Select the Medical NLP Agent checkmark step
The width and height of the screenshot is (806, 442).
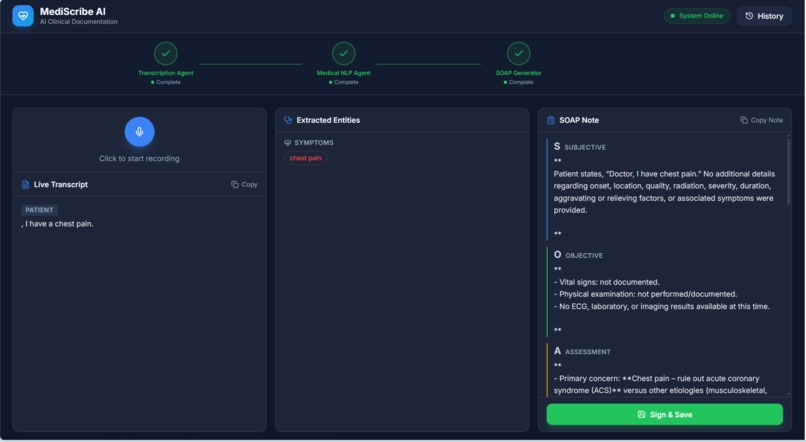(343, 53)
